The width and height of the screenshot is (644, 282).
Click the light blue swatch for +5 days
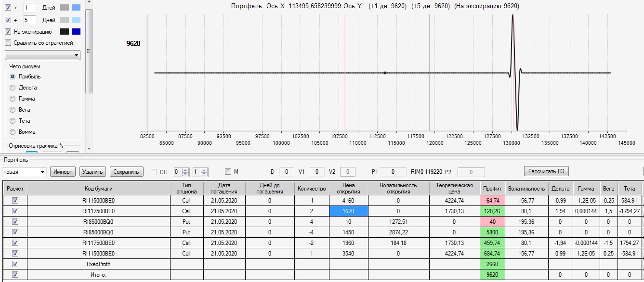coord(76,20)
